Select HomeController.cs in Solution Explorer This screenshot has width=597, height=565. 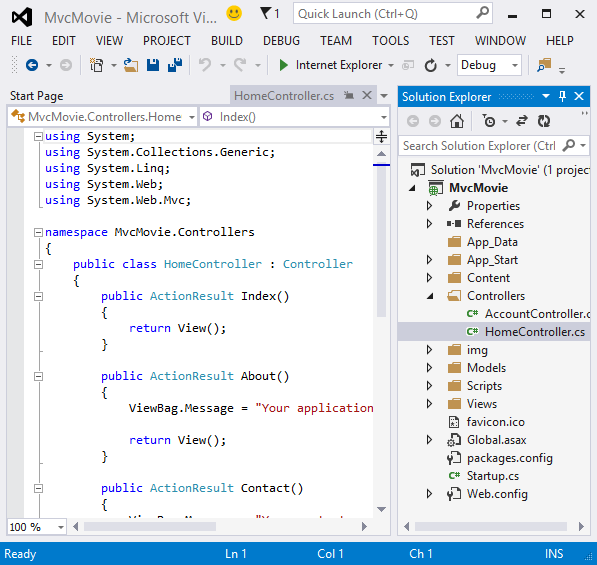[x=535, y=332]
